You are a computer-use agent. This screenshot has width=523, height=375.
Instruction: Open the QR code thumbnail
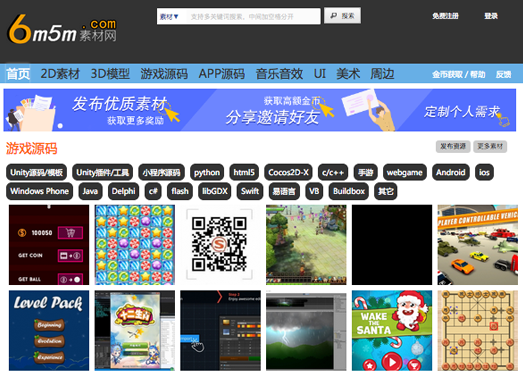tap(220, 245)
